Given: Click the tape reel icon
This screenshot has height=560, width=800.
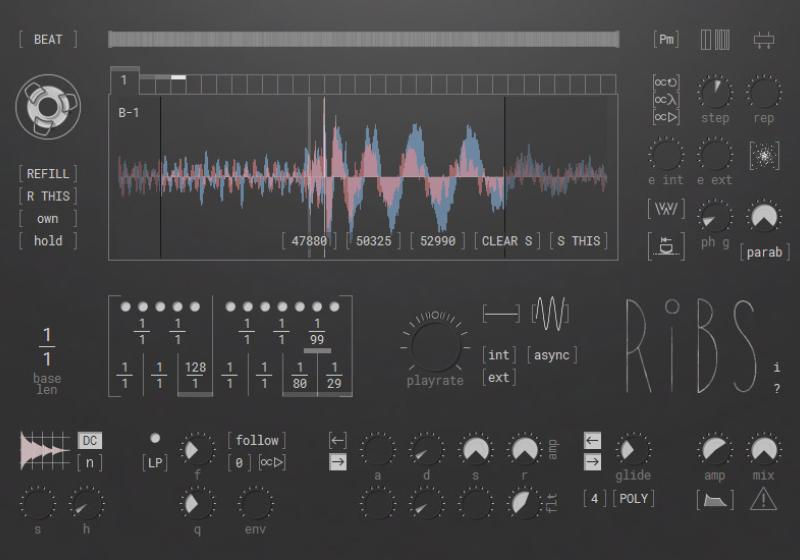Looking at the screenshot, I should point(48,107).
